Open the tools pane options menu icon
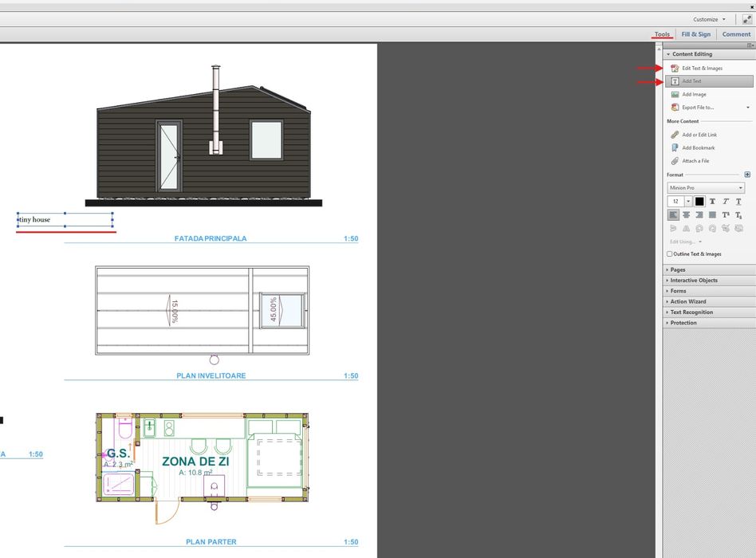Screen dimensions: 756x558 (750, 45)
